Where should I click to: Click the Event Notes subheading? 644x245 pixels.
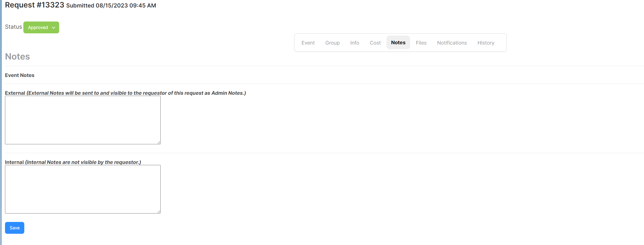click(20, 75)
